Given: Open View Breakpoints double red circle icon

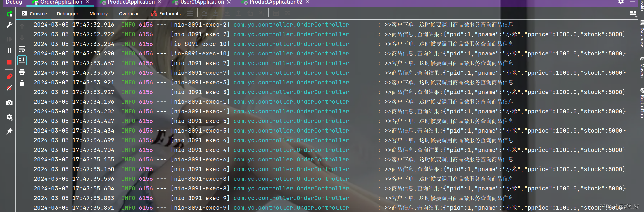Looking at the screenshot, I should [x=9, y=77].
